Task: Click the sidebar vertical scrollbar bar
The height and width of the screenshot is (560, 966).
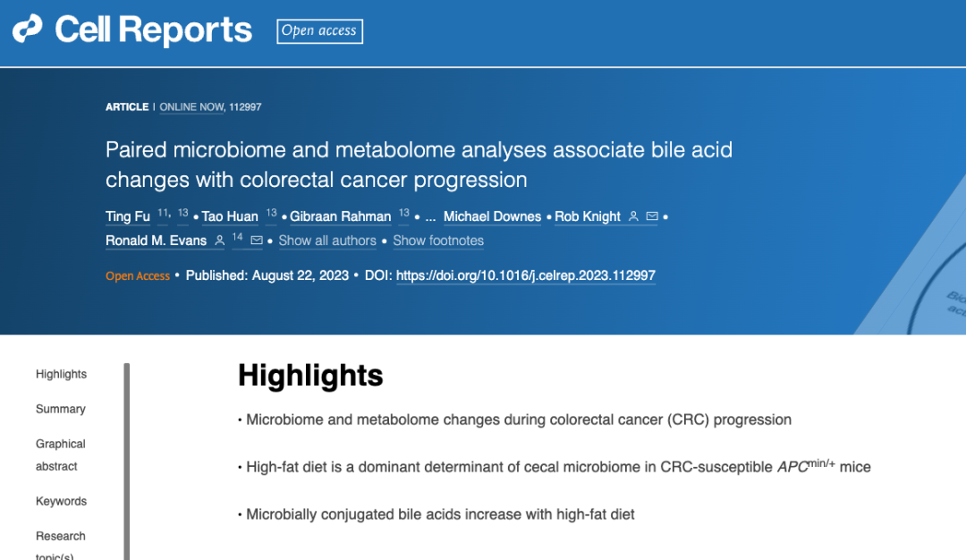Action: 126,462
